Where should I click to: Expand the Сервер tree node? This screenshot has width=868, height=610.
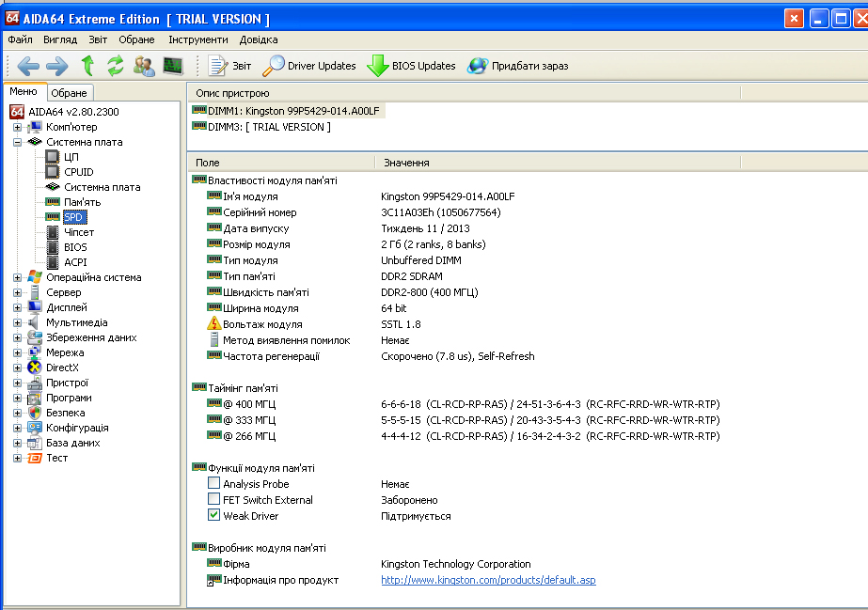[x=17, y=292]
